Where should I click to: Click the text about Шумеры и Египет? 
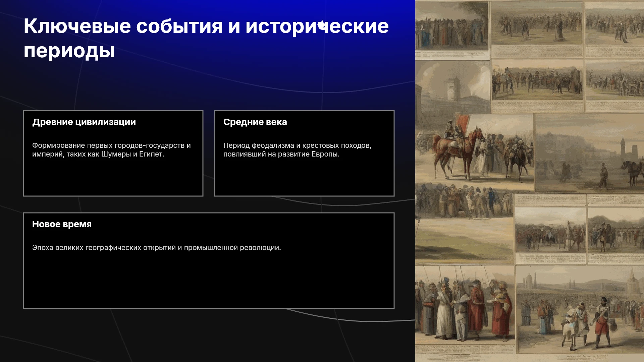111,150
